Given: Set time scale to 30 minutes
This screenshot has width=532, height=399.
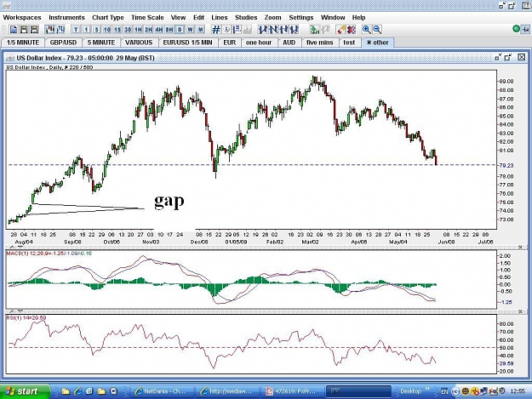Looking at the screenshot, I should (x=128, y=30).
